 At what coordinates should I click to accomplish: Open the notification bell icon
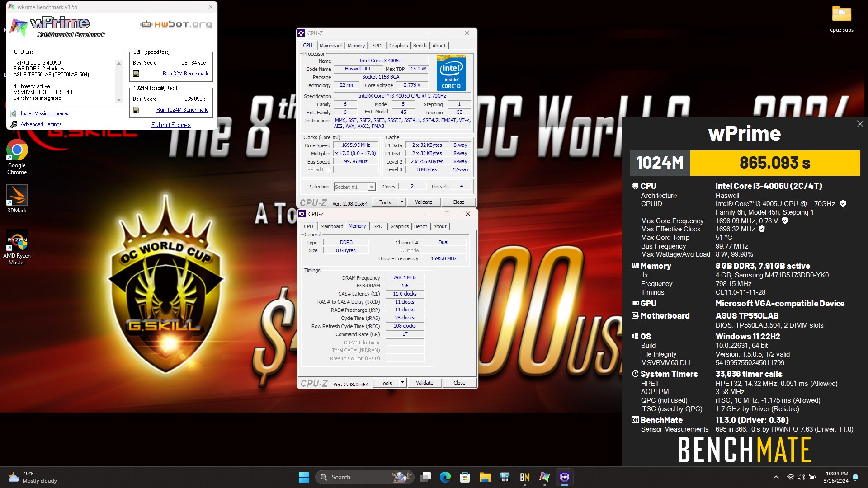[x=855, y=477]
